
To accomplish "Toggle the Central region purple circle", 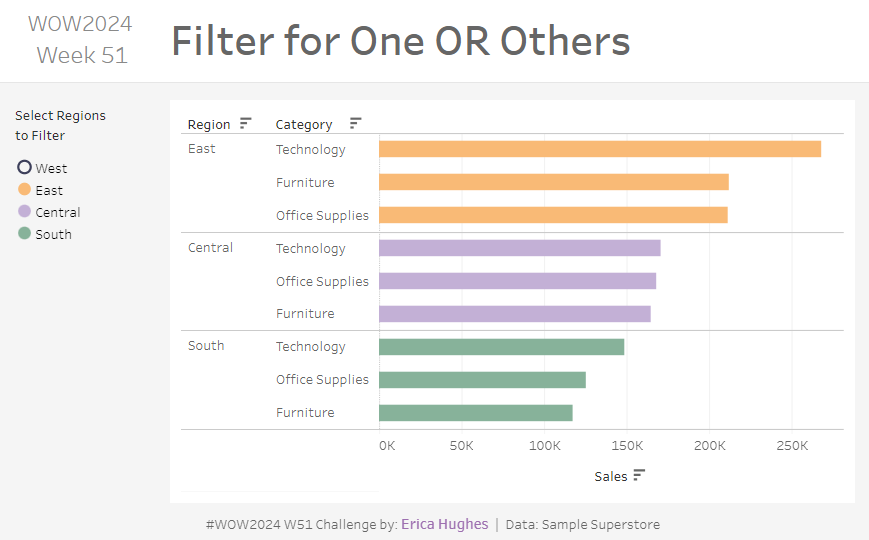I will pyautogui.click(x=25, y=211).
